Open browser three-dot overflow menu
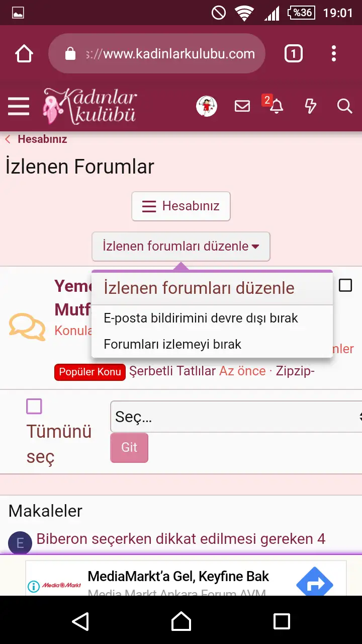The image size is (362, 644). [334, 53]
